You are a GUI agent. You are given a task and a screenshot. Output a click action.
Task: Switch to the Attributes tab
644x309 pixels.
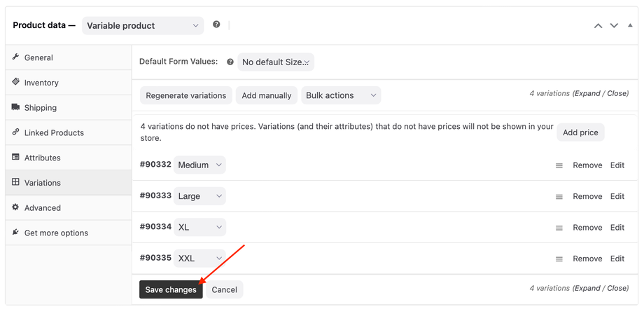pos(42,158)
